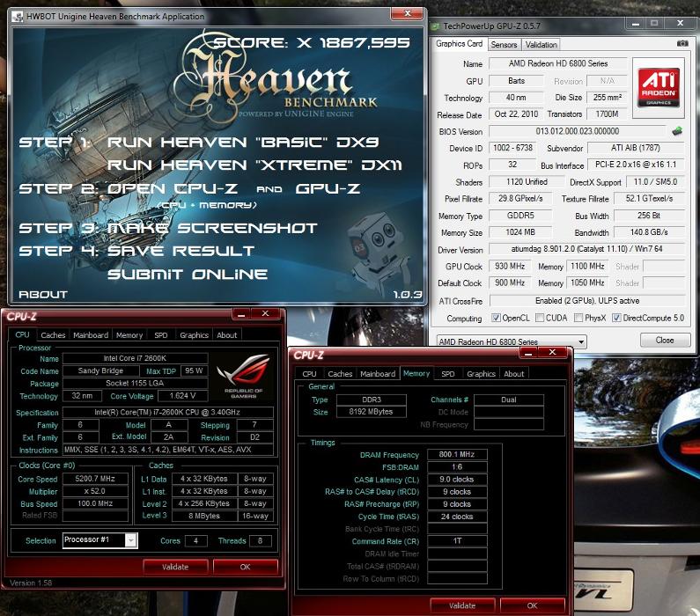The image size is (700, 616).
Task: Minimize the GPU-Z window
Action: 636,24
